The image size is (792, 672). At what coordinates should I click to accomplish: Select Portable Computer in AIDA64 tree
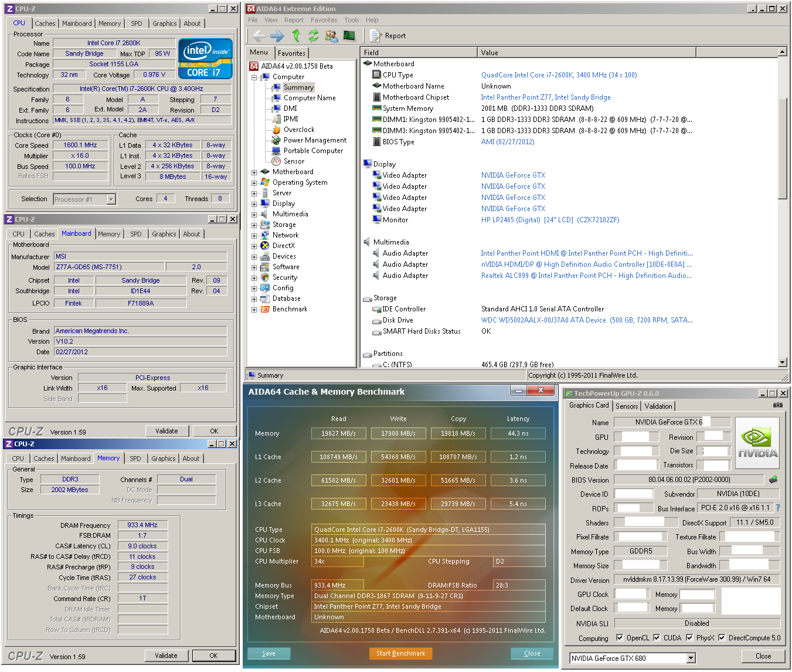(x=313, y=151)
